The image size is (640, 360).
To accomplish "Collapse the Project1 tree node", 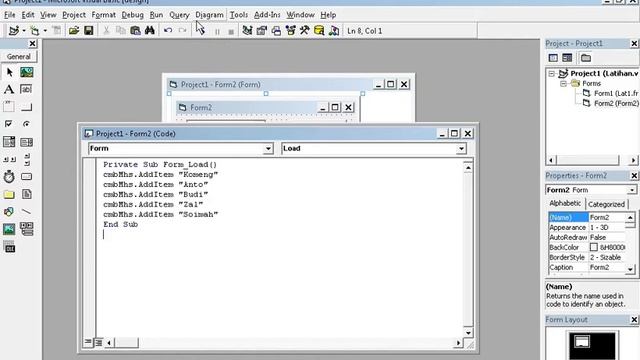I will point(551,74).
